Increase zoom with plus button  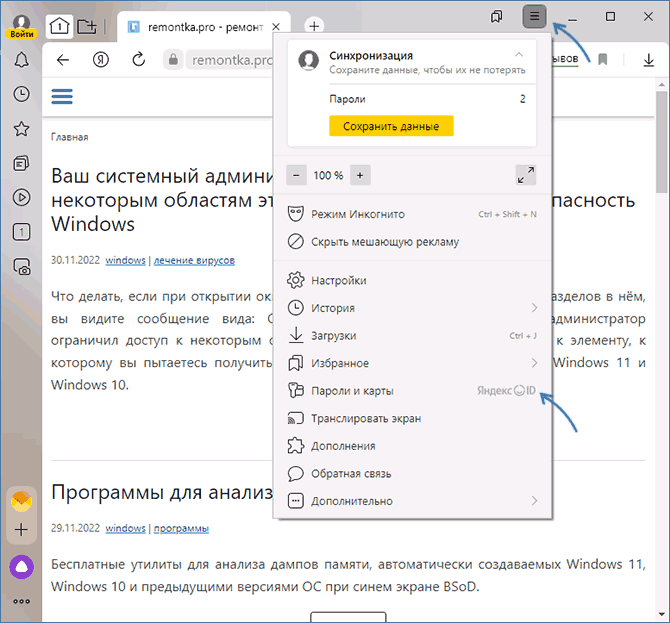(360, 175)
